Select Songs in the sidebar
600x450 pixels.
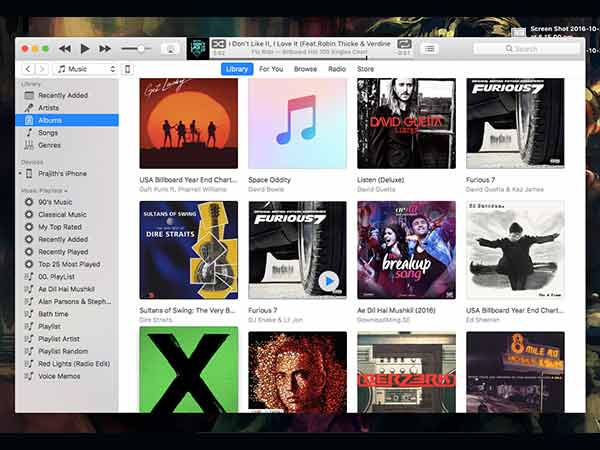(x=67, y=133)
